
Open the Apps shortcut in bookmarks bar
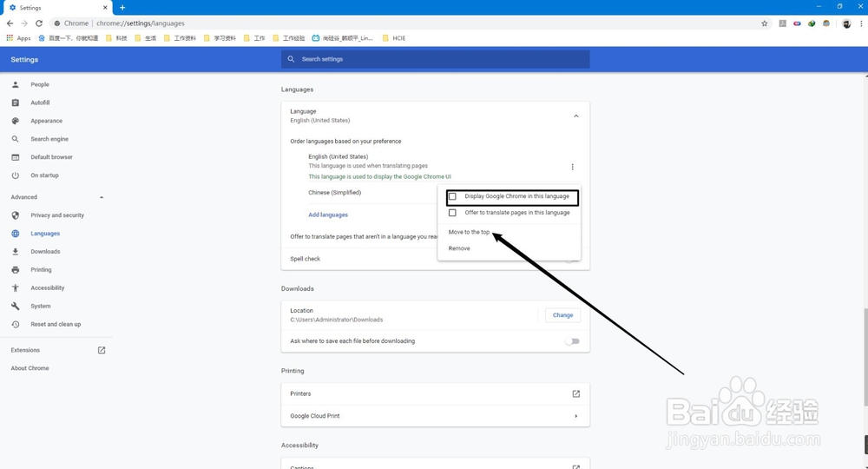[x=18, y=38]
